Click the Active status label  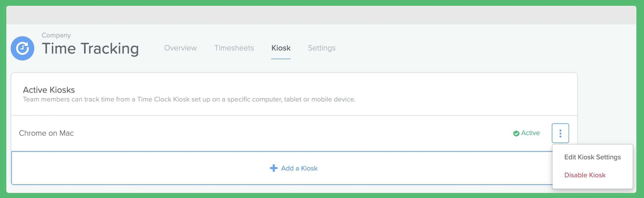coord(530,133)
